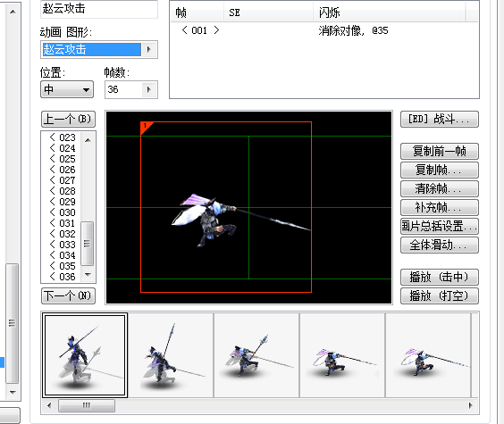Image resolution: width=504 pixels, height=424 pixels.
Task: Select frame 032 in frame list
Action: [x=63, y=234]
